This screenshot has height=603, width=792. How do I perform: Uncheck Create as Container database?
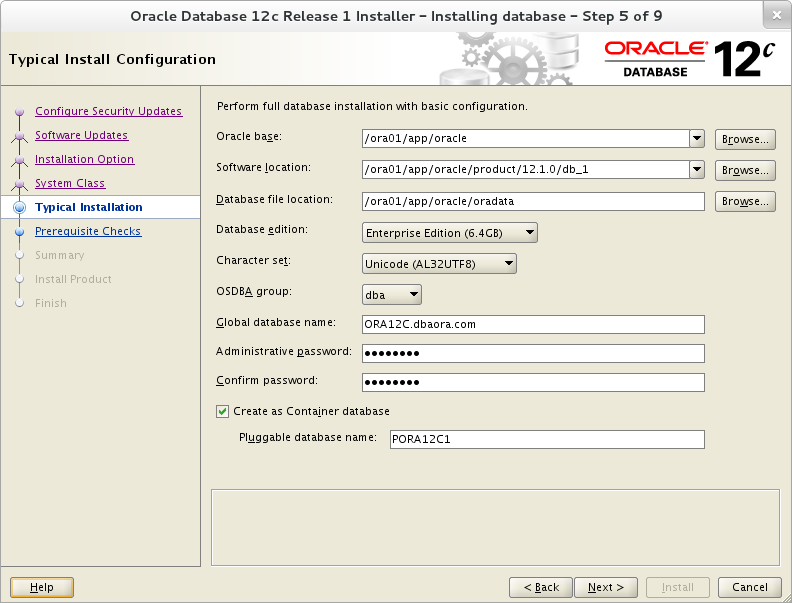point(222,412)
